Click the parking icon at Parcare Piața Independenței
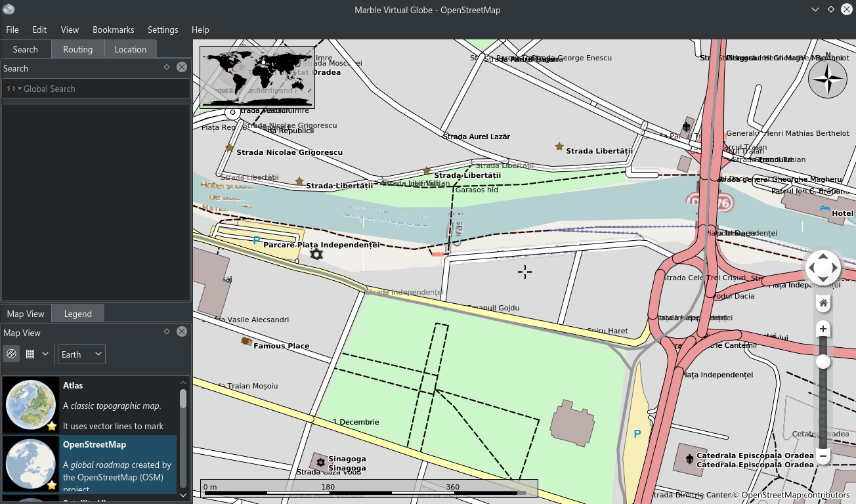This screenshot has width=856, height=504. point(256,241)
